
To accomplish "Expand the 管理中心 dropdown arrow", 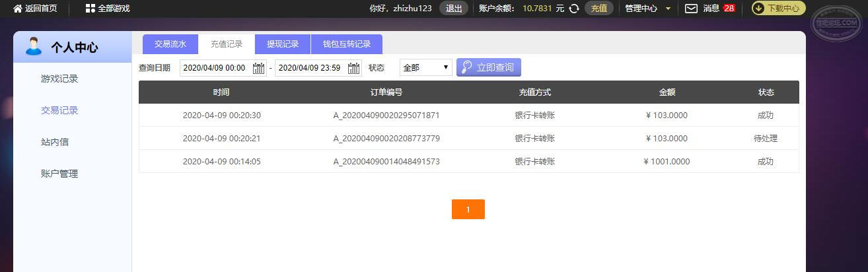I will point(668,9).
